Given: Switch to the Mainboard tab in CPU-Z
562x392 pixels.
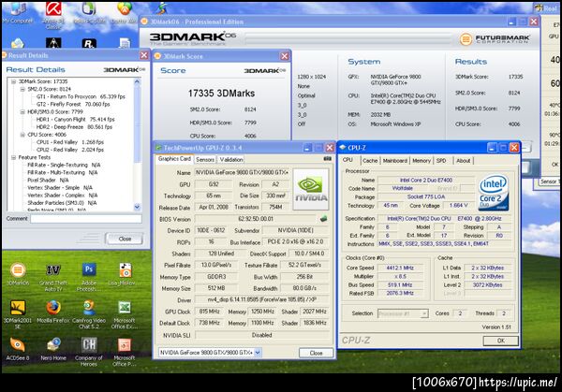Looking at the screenshot, I should pos(394,160).
